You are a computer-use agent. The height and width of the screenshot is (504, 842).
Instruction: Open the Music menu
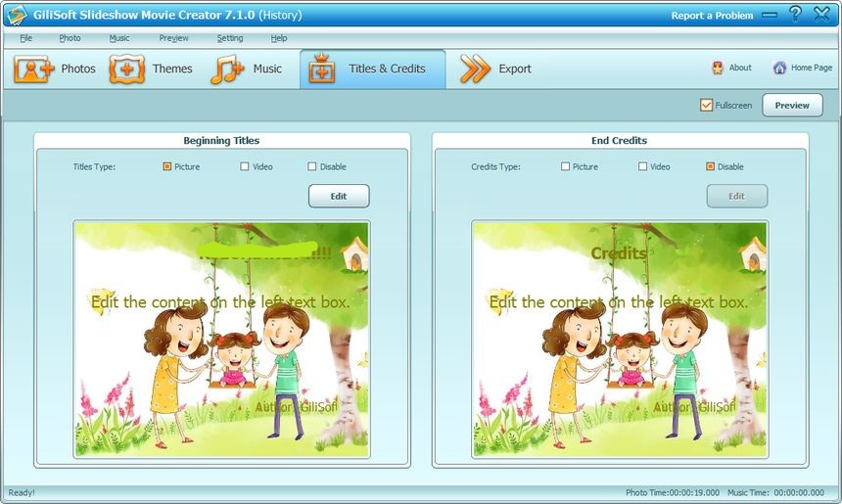coord(119,38)
